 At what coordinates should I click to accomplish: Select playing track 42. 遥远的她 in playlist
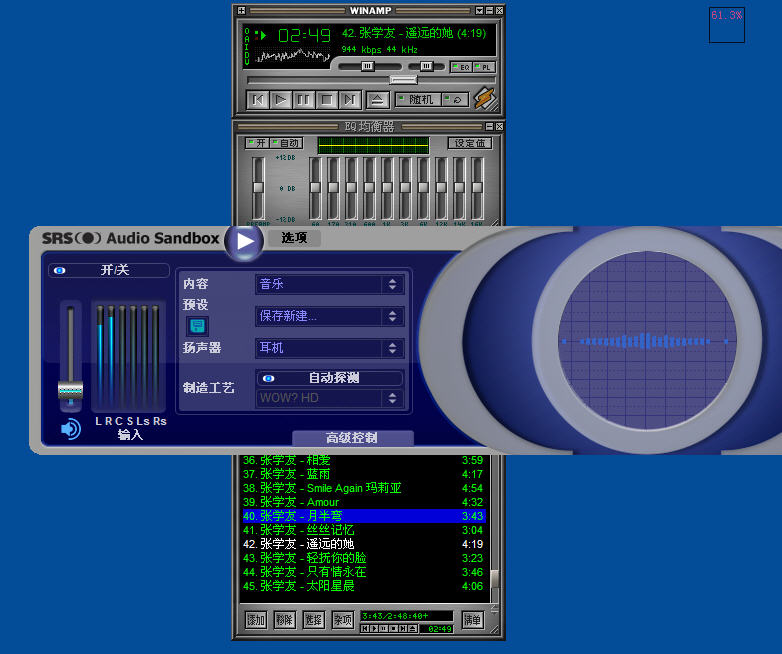[x=363, y=544]
